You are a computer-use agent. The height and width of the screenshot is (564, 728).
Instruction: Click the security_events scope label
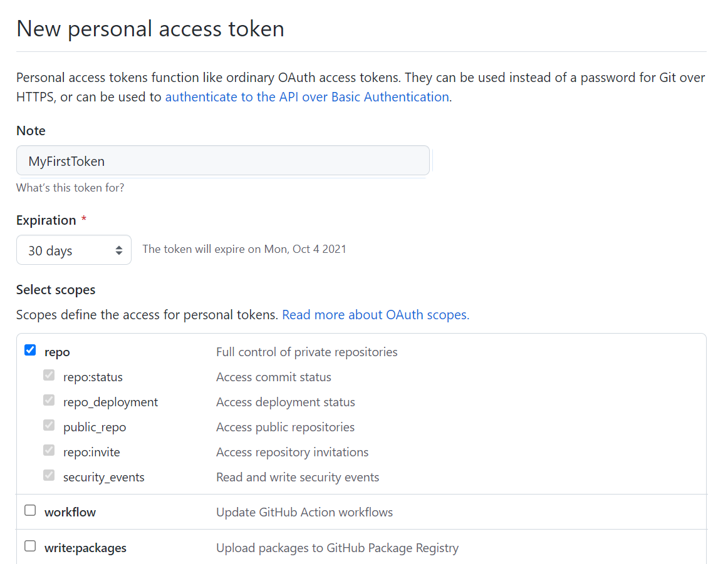tap(104, 478)
